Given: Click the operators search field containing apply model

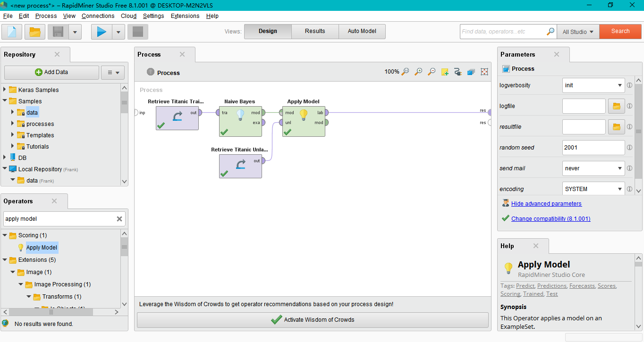Looking at the screenshot, I should [59, 219].
